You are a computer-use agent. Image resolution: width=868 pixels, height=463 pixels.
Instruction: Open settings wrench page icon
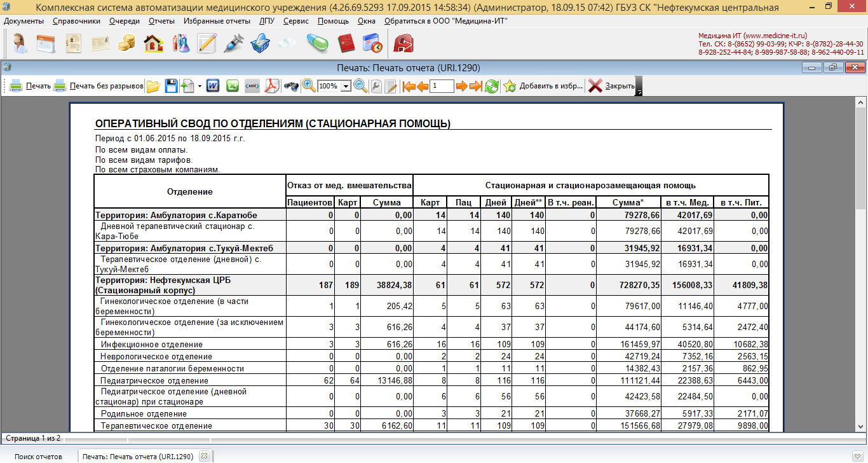[x=376, y=86]
